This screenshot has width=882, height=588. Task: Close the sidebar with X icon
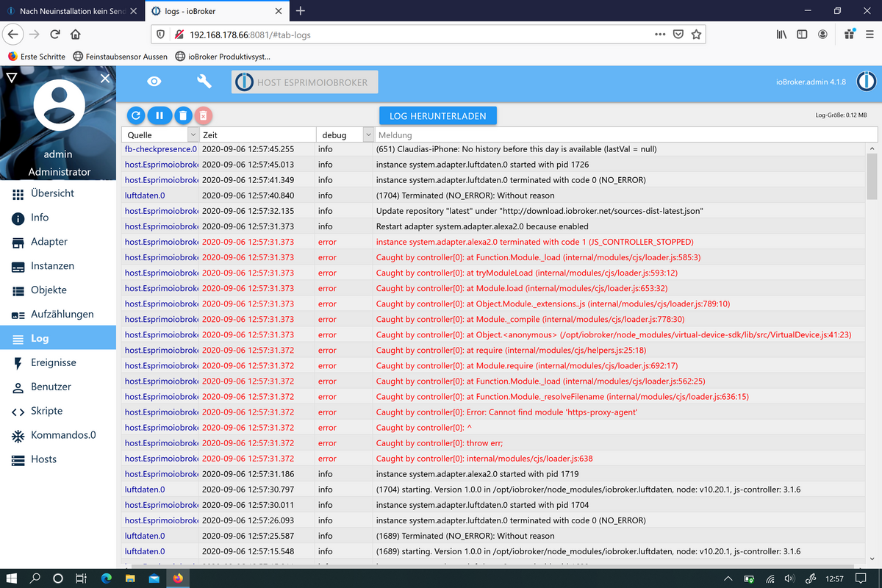coord(106,77)
